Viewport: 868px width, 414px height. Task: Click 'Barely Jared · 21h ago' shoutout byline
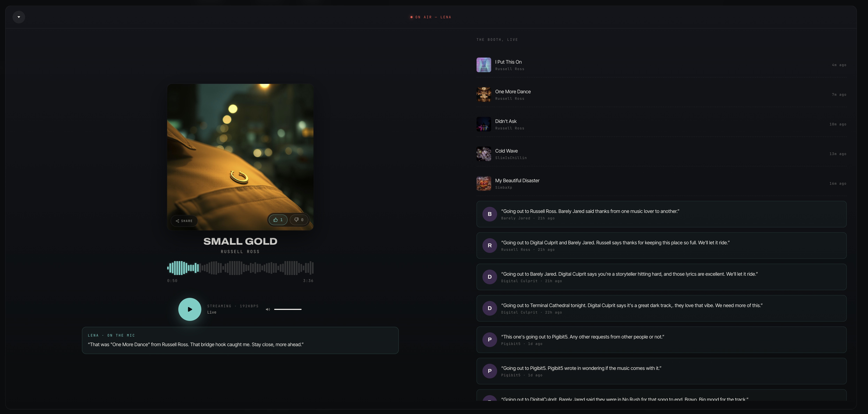528,219
